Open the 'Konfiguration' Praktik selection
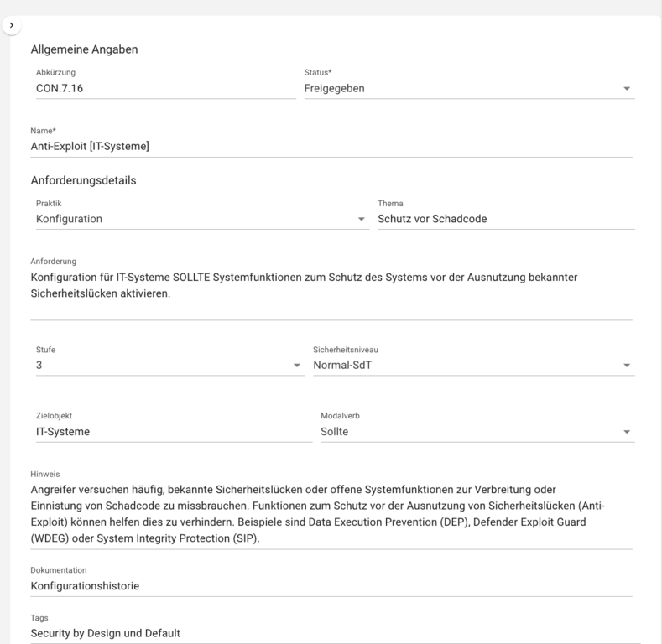Image resolution: width=662 pixels, height=644 pixels. (x=70, y=219)
